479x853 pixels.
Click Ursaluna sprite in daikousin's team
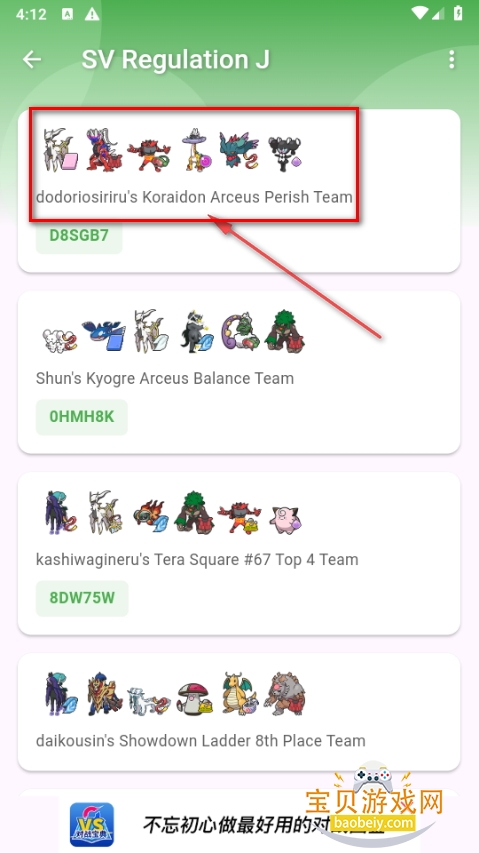pos(285,695)
